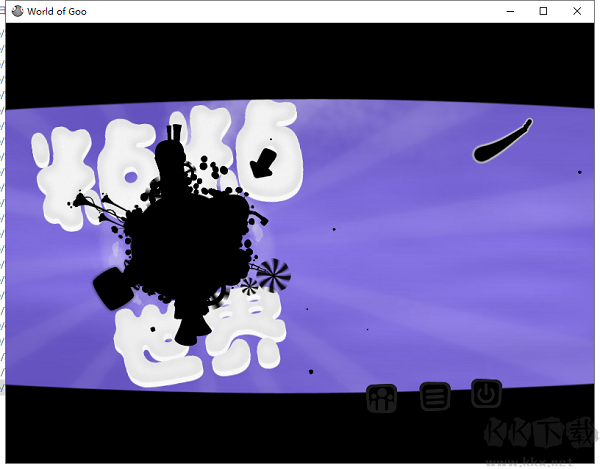
Task: Minimize the World of Goo window
Action: [x=510, y=11]
